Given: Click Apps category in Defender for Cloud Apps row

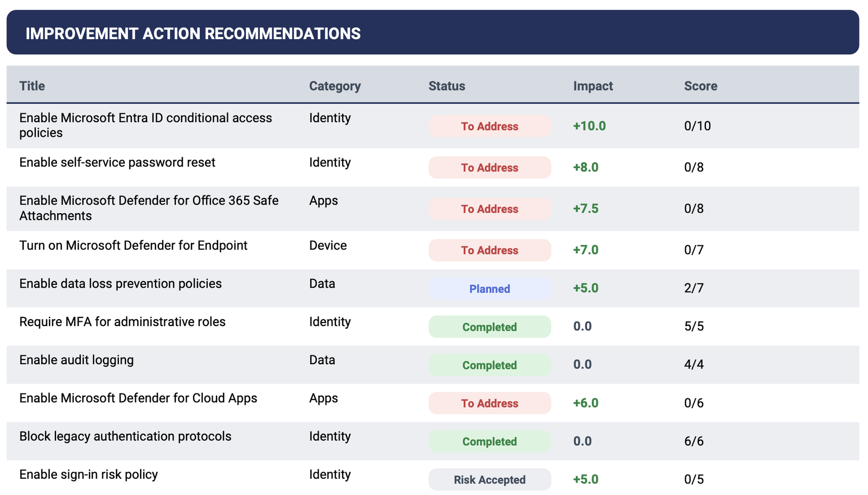Looking at the screenshot, I should coord(323,398).
